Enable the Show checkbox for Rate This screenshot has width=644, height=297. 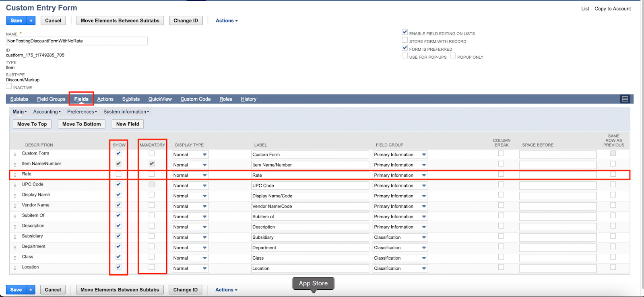point(118,174)
